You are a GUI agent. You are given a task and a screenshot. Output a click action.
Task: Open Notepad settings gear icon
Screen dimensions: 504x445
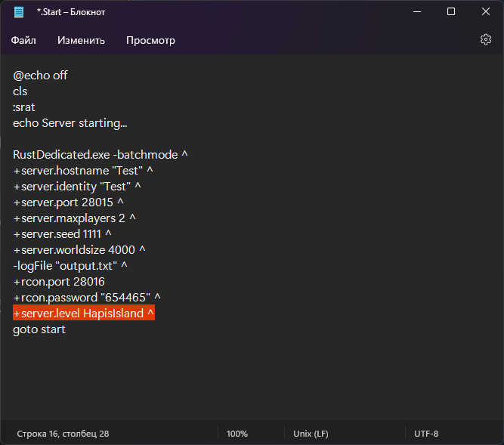point(486,40)
